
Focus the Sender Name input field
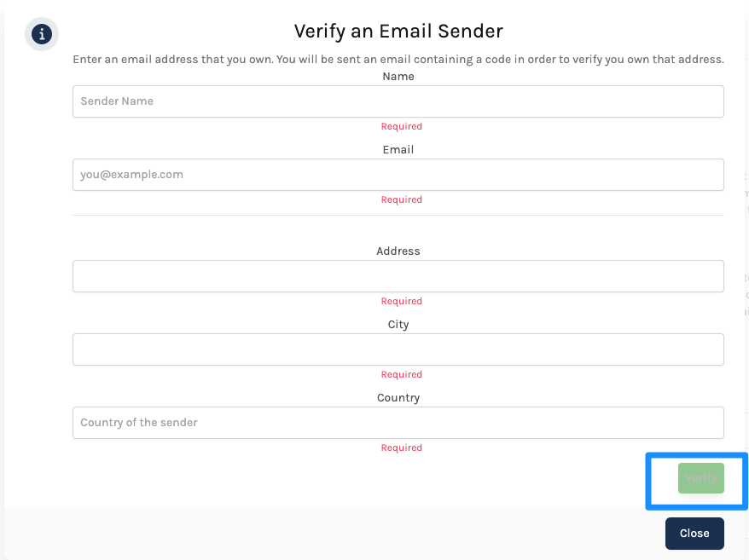(398, 101)
